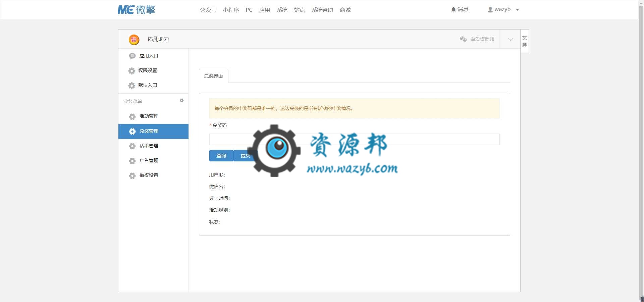Click the 用户ID: label
The image size is (644, 302).
click(217, 175)
